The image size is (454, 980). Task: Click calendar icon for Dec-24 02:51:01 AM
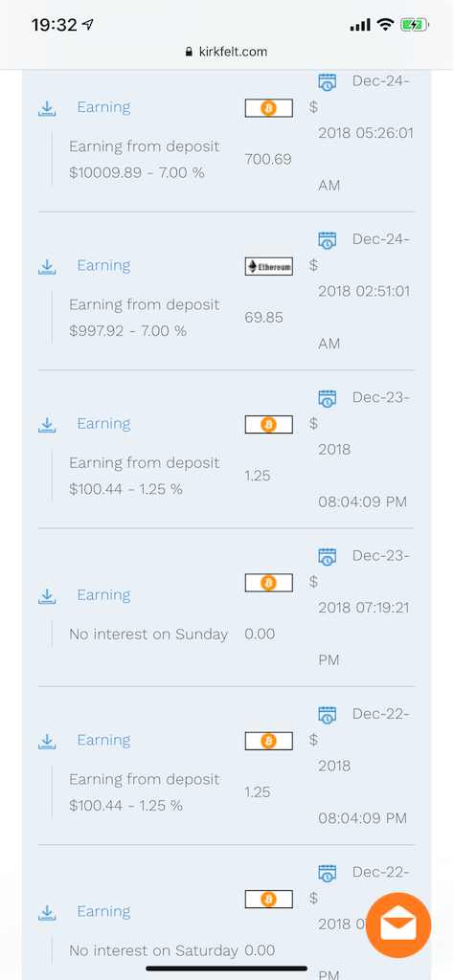(327, 240)
